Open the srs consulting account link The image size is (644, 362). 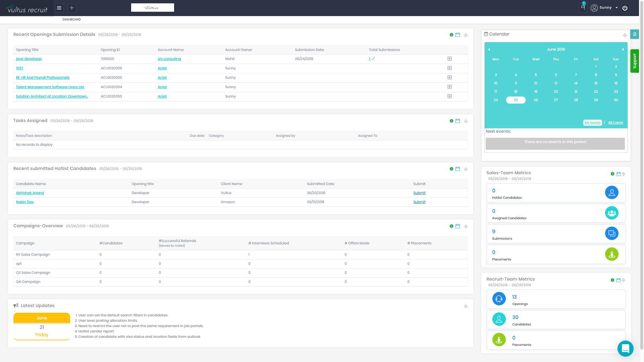pos(169,59)
